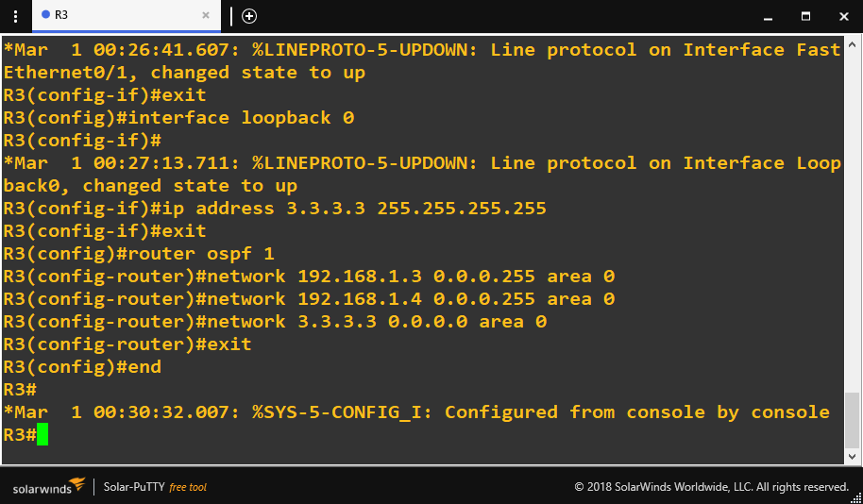Click the vertical scrollbar thumb
863x504 pixels.
pyautogui.click(x=852, y=420)
